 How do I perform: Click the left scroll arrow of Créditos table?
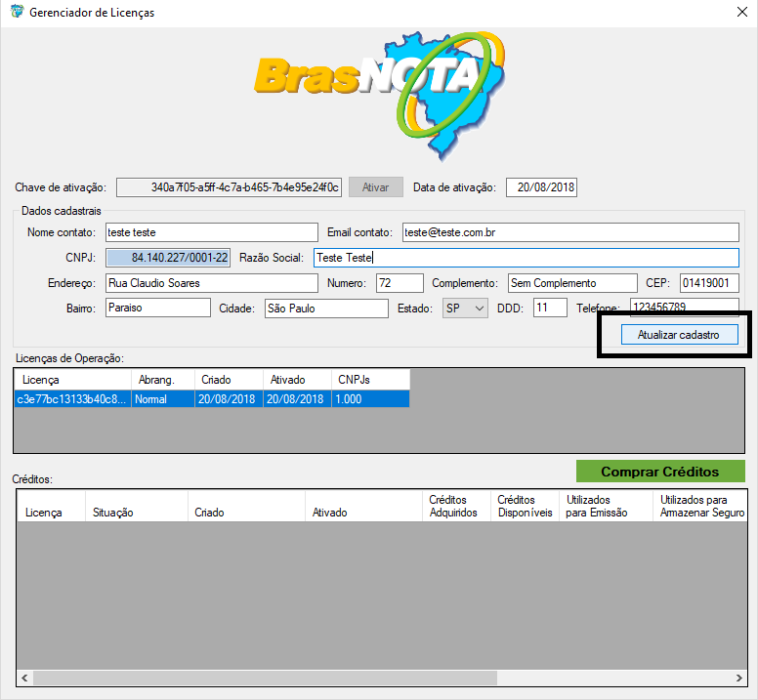pos(24,678)
